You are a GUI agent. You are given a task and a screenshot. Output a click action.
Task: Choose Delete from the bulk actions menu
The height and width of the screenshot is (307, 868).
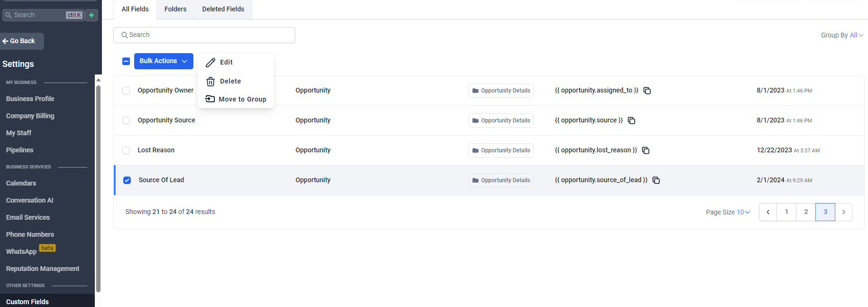[x=236, y=82]
